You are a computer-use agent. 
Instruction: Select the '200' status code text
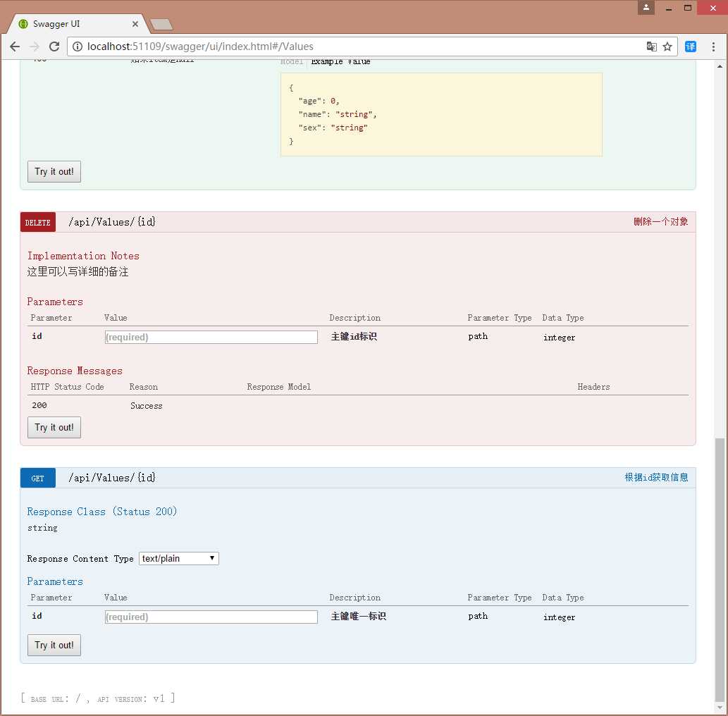(39, 405)
